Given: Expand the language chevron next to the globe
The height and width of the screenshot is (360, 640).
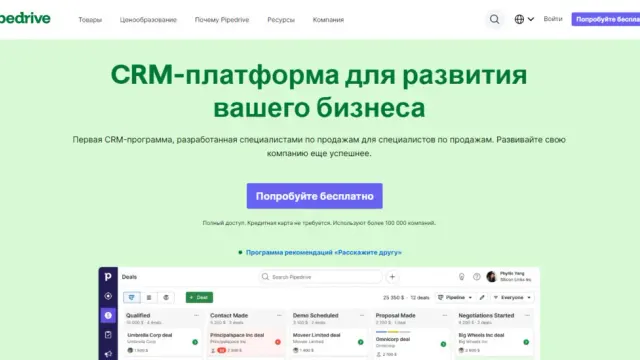Looking at the screenshot, I should (531, 19).
